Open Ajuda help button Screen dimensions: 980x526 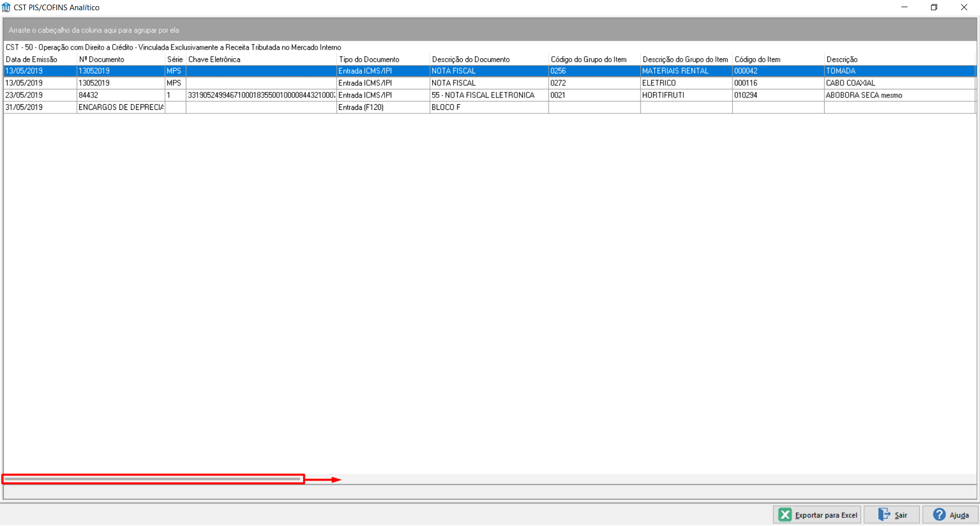(x=950, y=515)
